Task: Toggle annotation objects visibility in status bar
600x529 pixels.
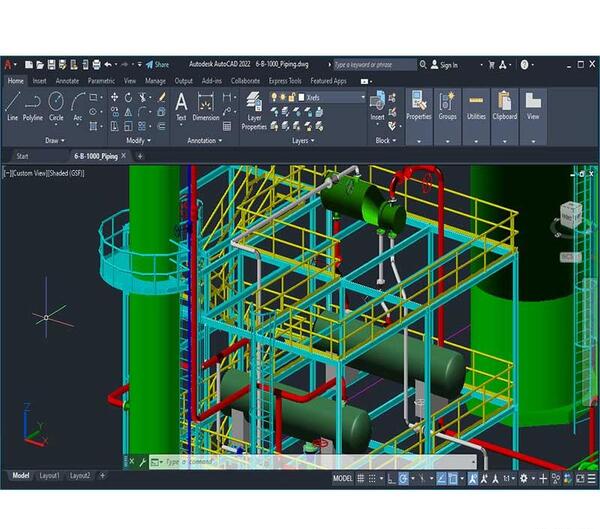Action: tap(473, 478)
